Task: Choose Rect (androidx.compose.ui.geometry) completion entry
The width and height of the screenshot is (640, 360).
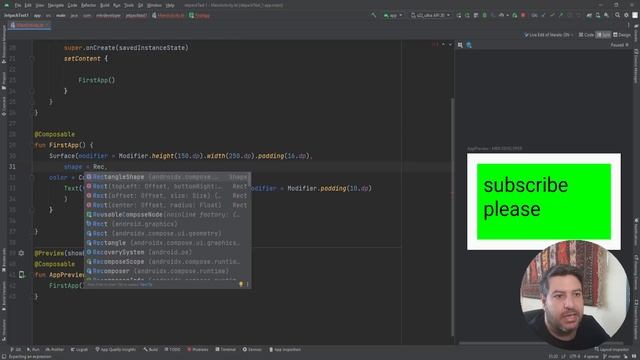Action: point(167,233)
